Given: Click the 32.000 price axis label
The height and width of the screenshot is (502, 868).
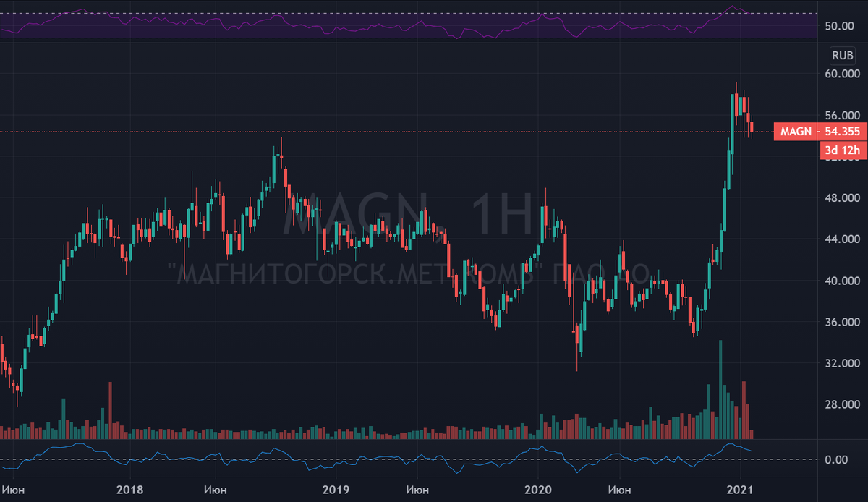Looking at the screenshot, I should point(843,363).
